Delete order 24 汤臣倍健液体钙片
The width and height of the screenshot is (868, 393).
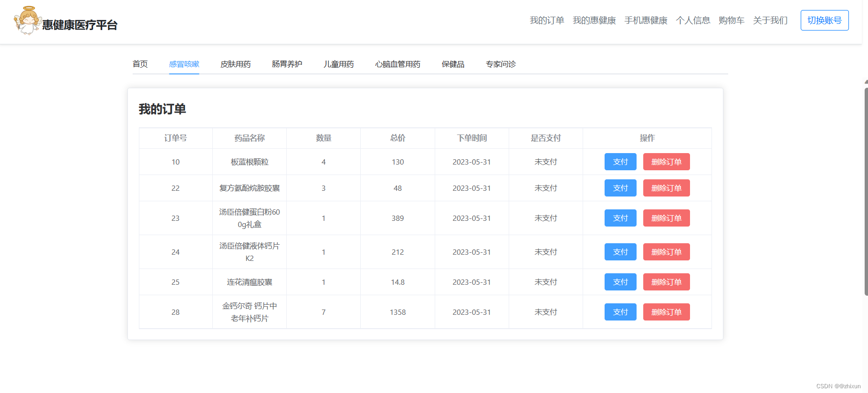(x=667, y=252)
